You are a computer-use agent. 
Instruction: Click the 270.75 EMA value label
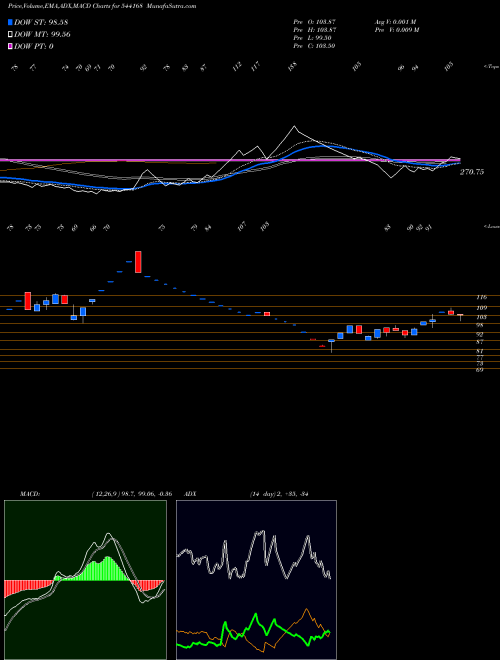(x=472, y=172)
